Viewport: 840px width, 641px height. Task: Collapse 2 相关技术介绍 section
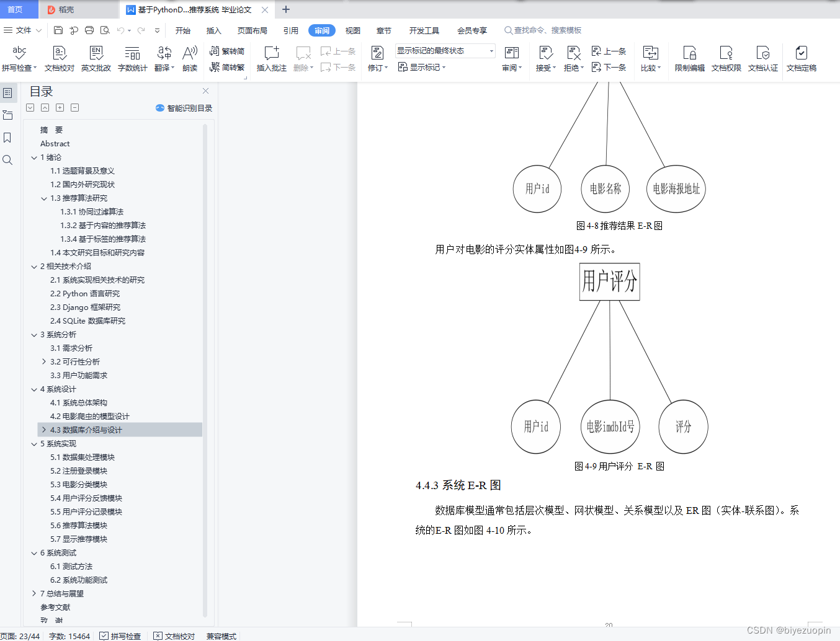coord(34,267)
